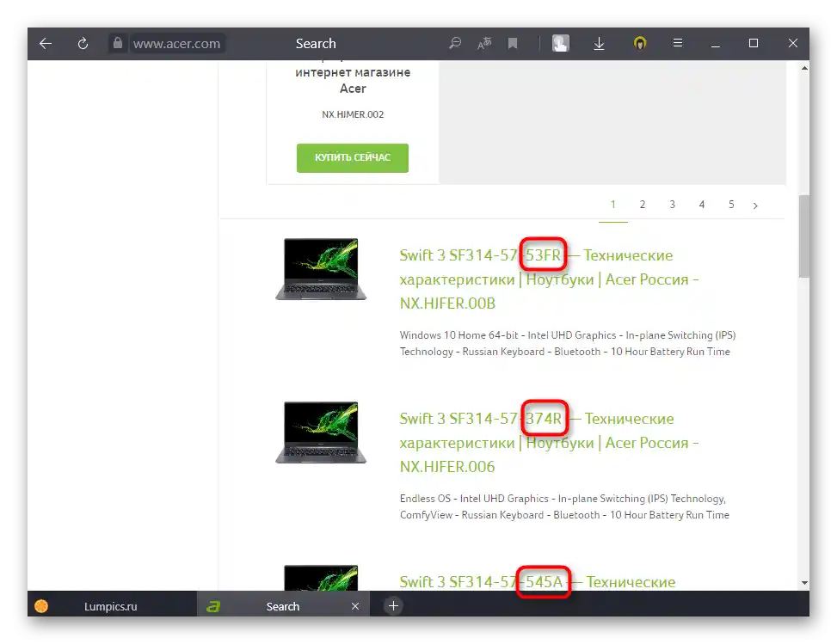Viewport: 837px width, 644px height.
Task: Open downloads with the download arrow icon
Action: (x=599, y=43)
